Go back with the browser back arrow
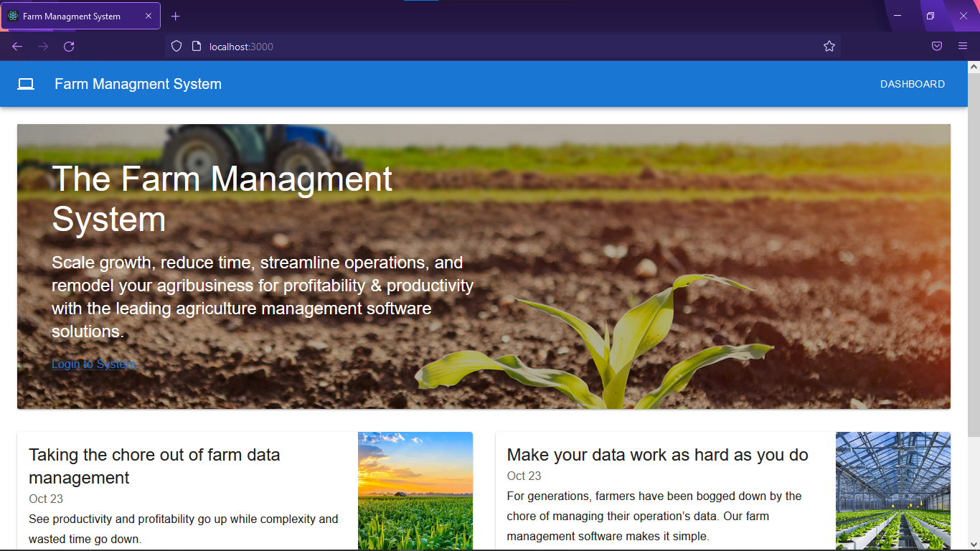Screen dimensions: 980x551 tap(17, 47)
